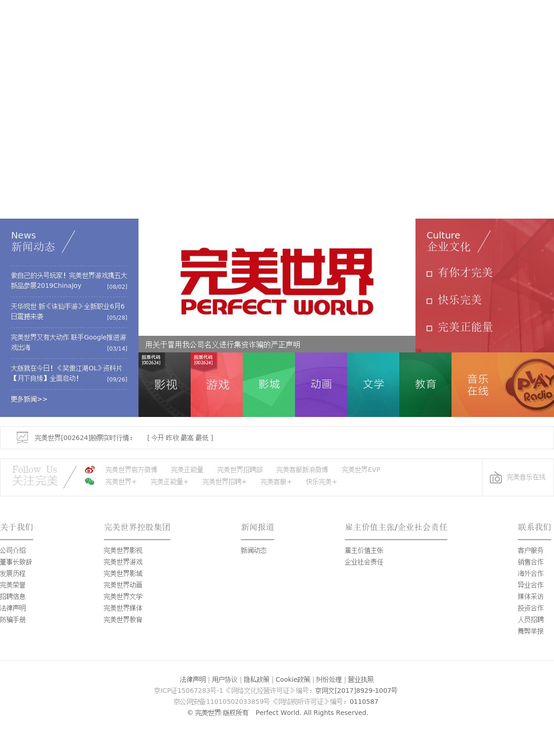Viewport: 554px width, 756px height.
Task: Click 完美世界招聘+ link
Action: (x=224, y=482)
